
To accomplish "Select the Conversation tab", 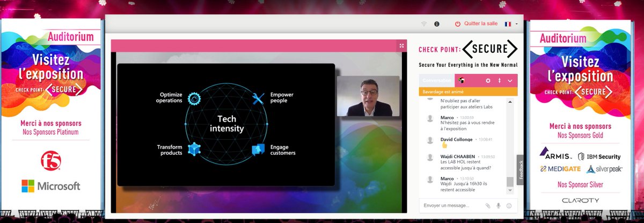I will pos(437,81).
